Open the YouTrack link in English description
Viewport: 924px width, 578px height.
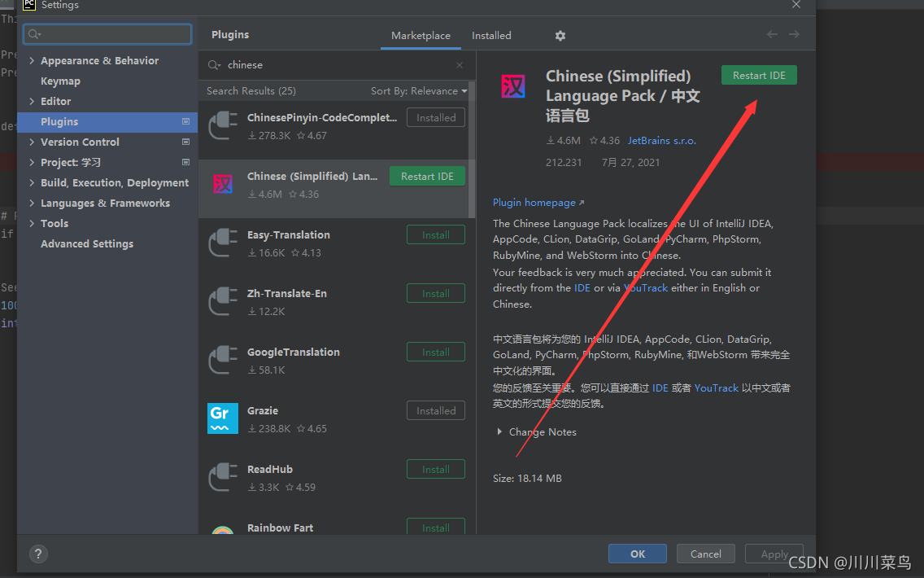click(646, 288)
